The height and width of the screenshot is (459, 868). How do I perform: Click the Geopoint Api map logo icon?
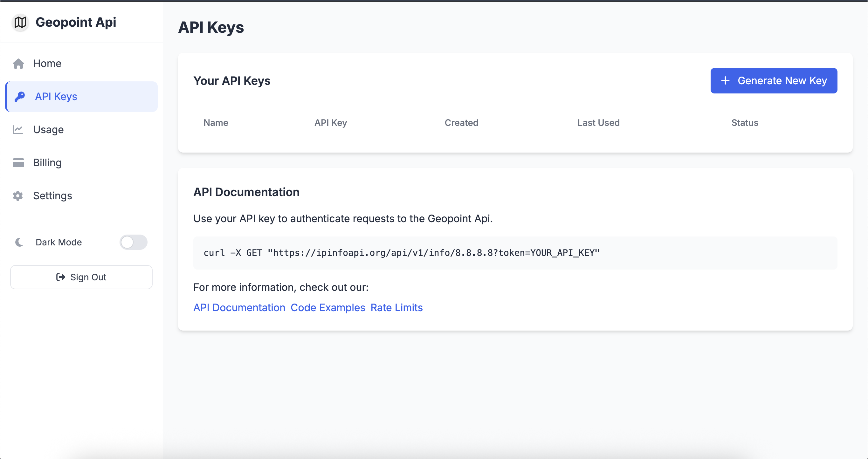point(20,22)
